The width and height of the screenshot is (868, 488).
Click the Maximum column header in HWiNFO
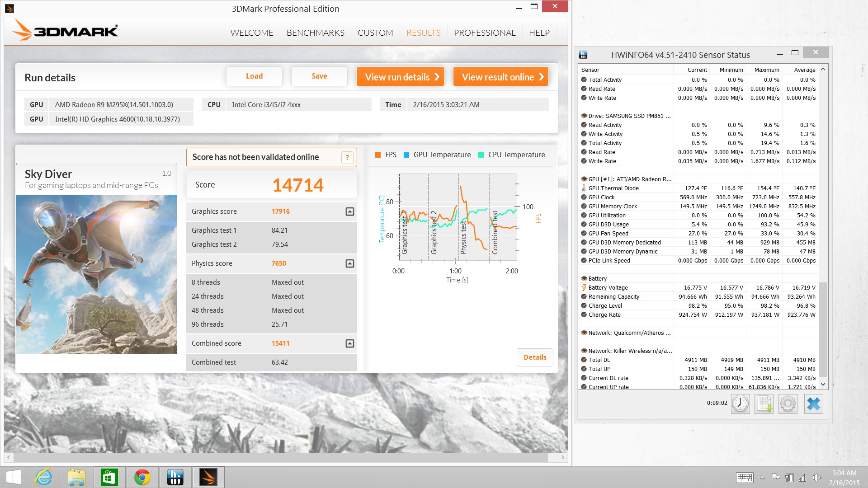(763, 70)
